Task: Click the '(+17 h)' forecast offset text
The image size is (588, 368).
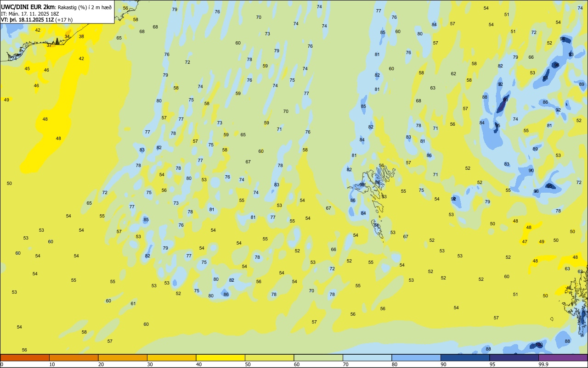Action: 64,20
